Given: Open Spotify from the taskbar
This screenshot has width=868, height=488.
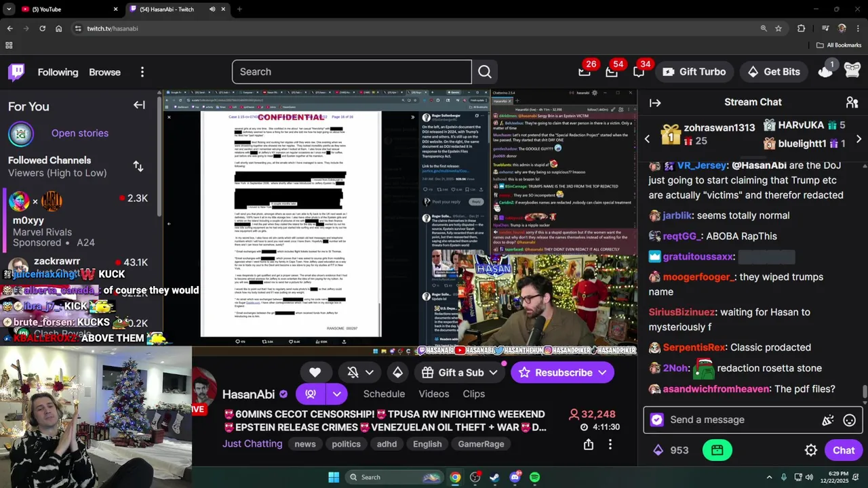Looking at the screenshot, I should (x=534, y=477).
